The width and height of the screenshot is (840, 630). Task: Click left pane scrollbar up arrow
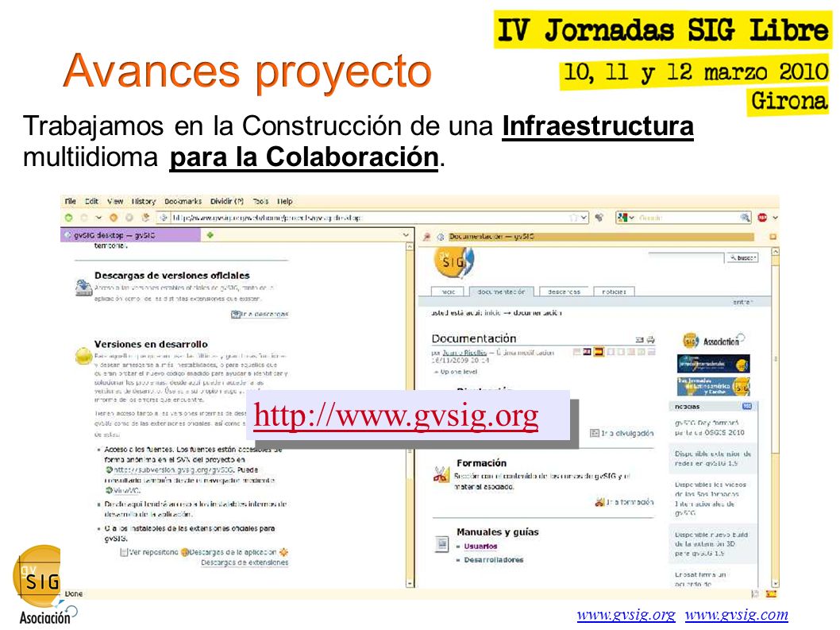[x=410, y=246]
